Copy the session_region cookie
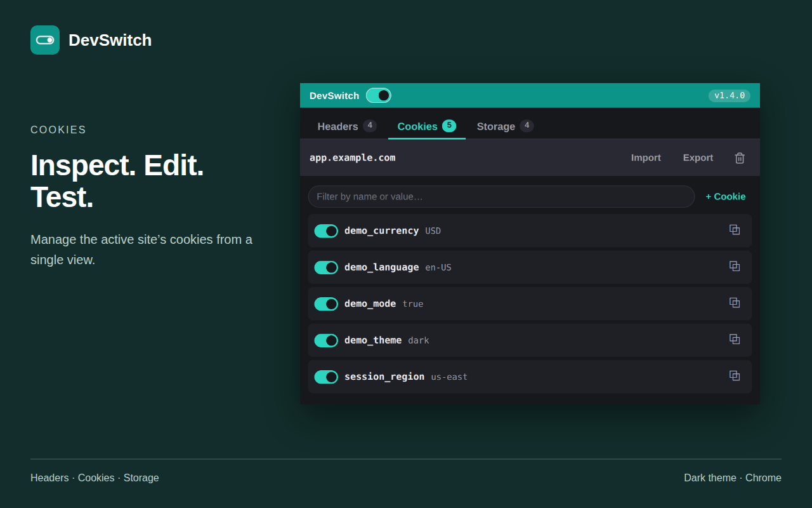Image resolution: width=812 pixels, height=508 pixels. (735, 376)
